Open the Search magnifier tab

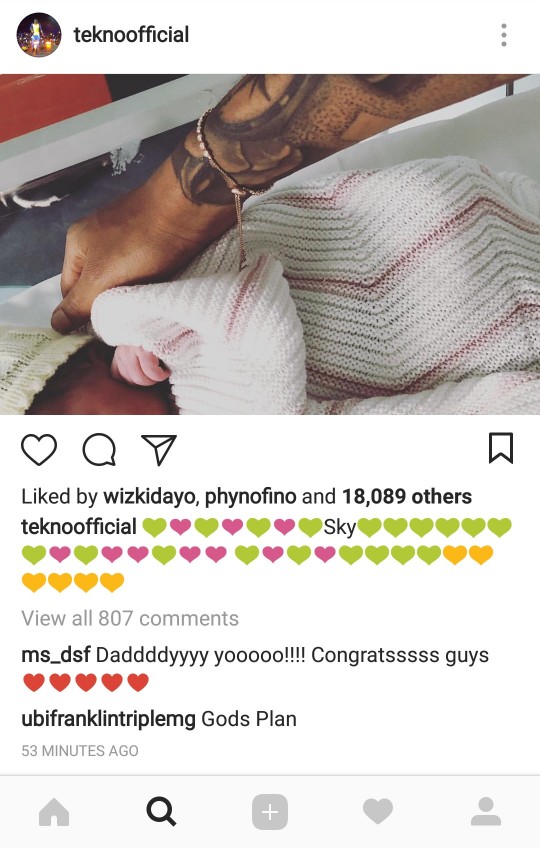161,812
